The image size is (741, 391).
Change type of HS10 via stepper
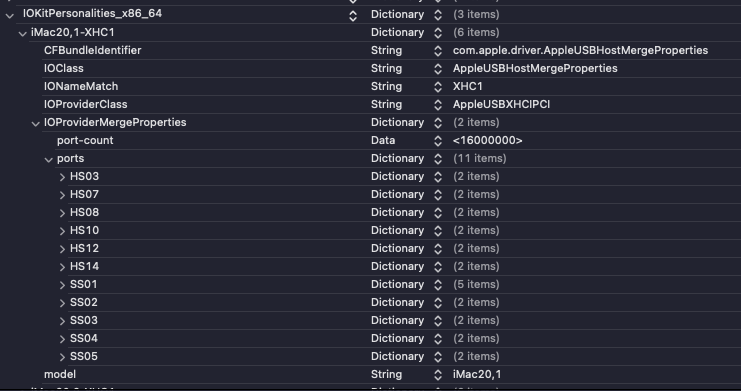(x=438, y=231)
